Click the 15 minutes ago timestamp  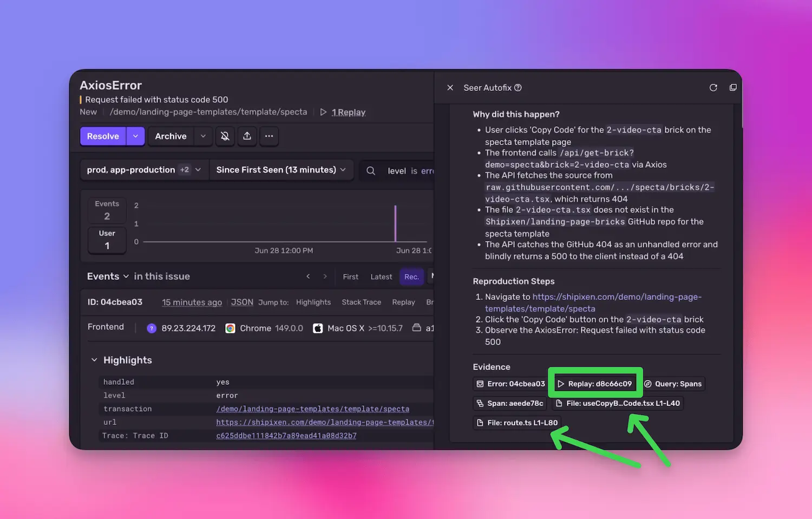[192, 302]
